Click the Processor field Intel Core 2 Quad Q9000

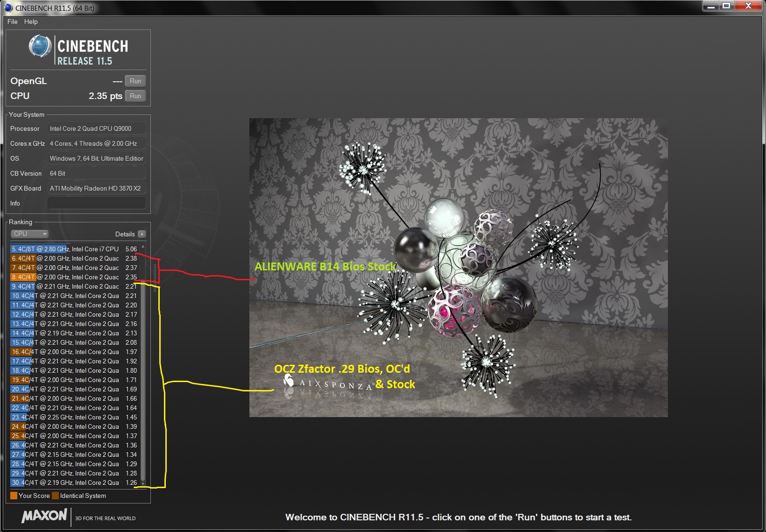click(97, 128)
